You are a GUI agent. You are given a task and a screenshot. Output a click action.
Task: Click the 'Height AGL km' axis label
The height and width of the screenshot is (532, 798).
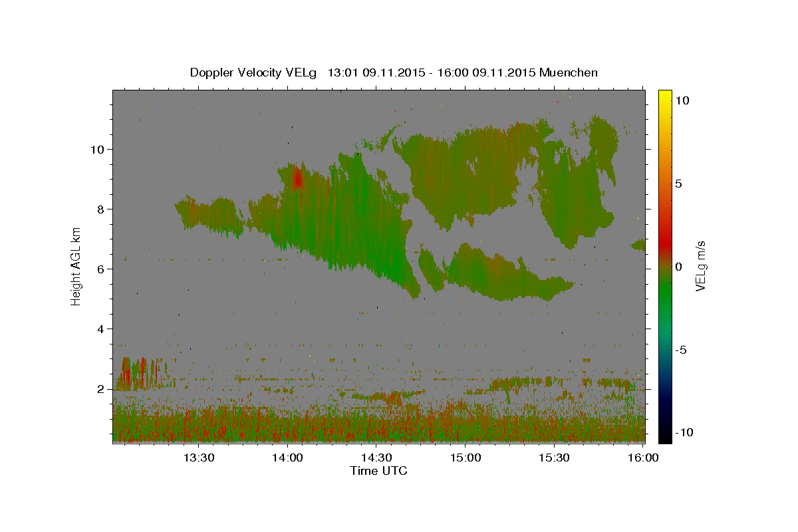[x=76, y=266]
